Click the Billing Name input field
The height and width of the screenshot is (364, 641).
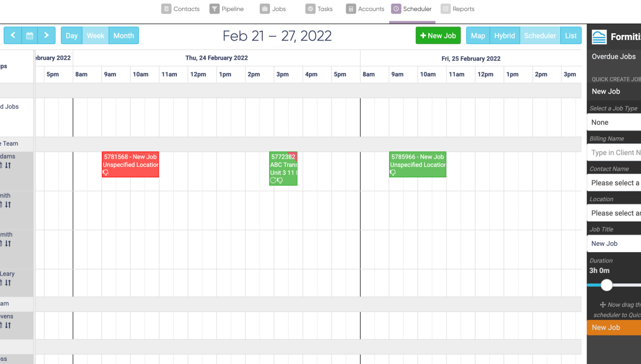tap(614, 152)
